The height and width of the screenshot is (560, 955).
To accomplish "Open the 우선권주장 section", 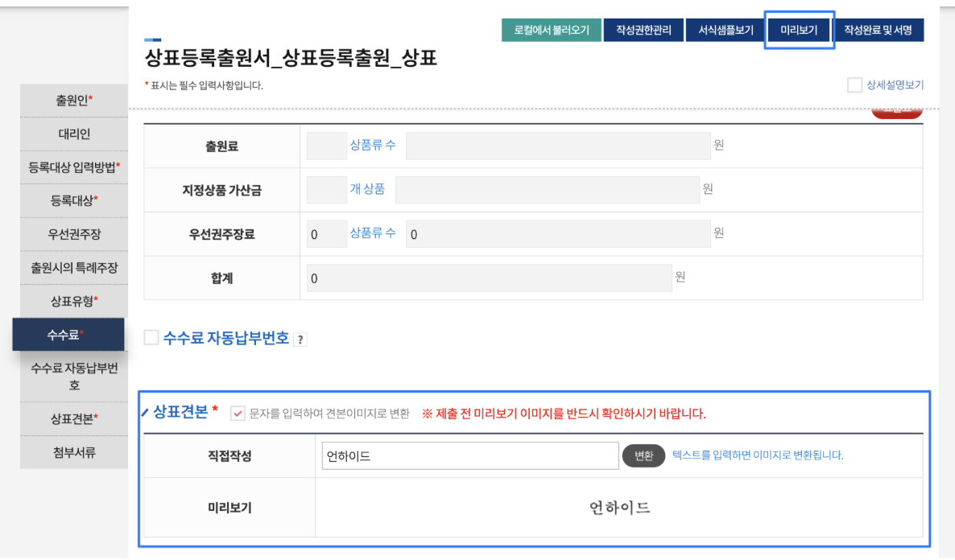I will [x=73, y=235].
